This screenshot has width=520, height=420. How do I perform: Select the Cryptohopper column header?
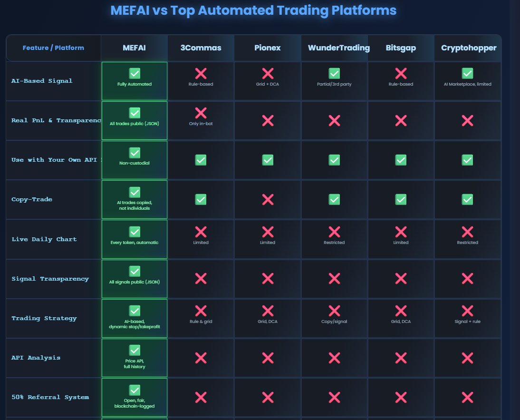tap(467, 48)
